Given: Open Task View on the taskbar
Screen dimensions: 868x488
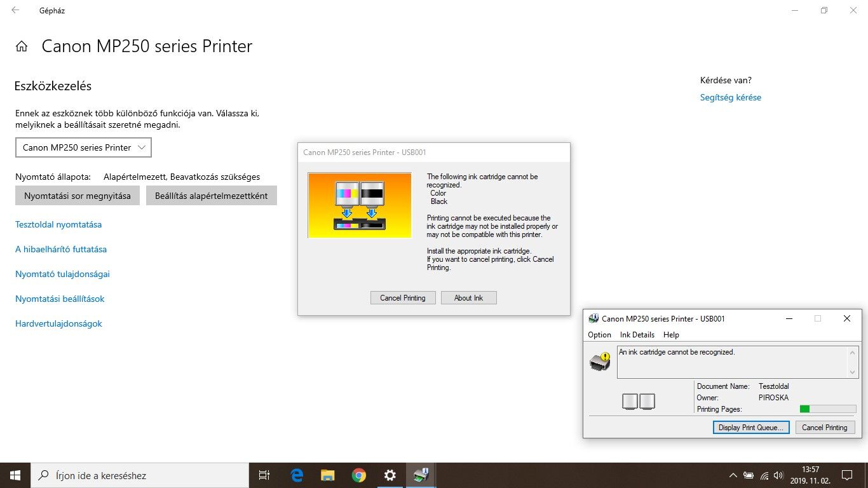Looking at the screenshot, I should [x=264, y=475].
